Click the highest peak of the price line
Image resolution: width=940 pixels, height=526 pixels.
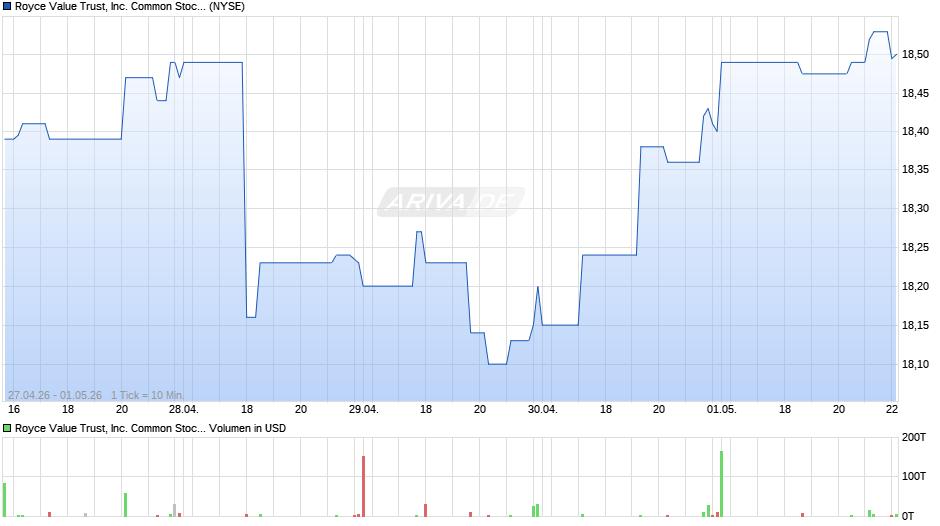point(879,32)
